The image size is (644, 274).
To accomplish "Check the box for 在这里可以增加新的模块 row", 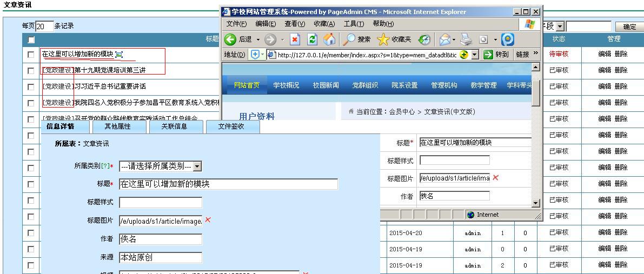I will (31, 55).
